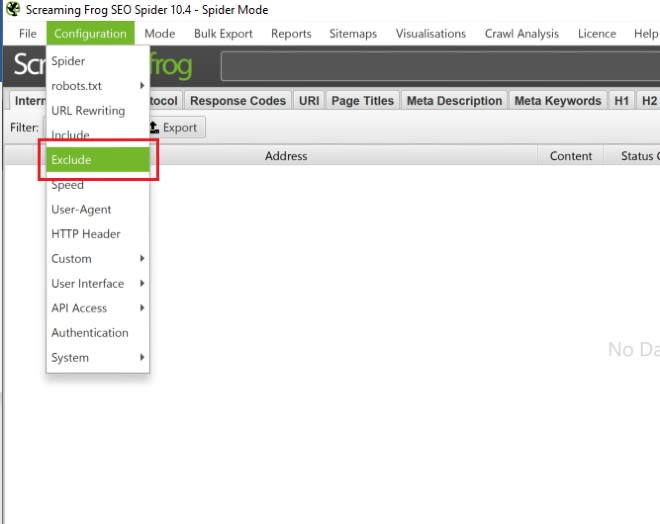Switch to the Meta Description tab
Screen dimensions: 660x524
coord(454,101)
